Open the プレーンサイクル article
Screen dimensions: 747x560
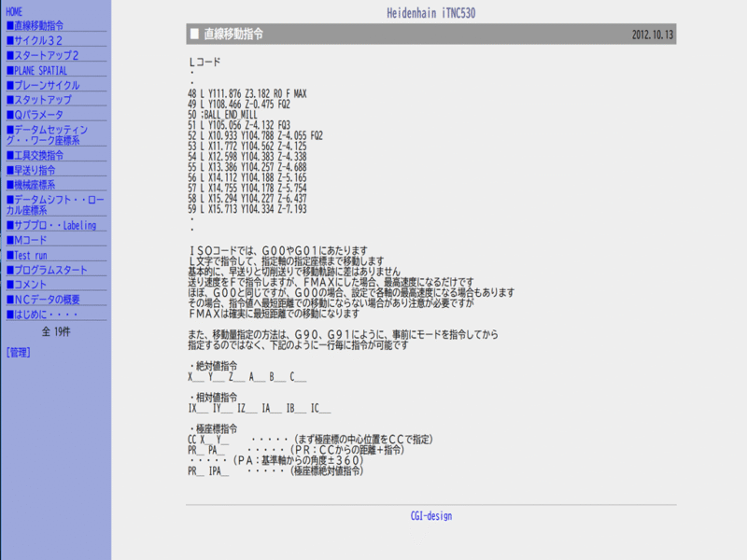[x=47, y=85]
